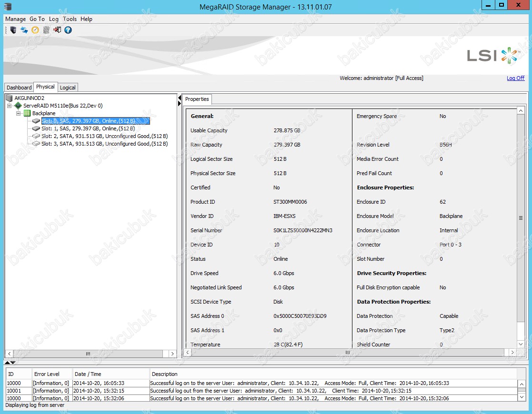This screenshot has height=414, width=532.
Task: Click the log table scroll-up arrow
Action: tap(522, 384)
